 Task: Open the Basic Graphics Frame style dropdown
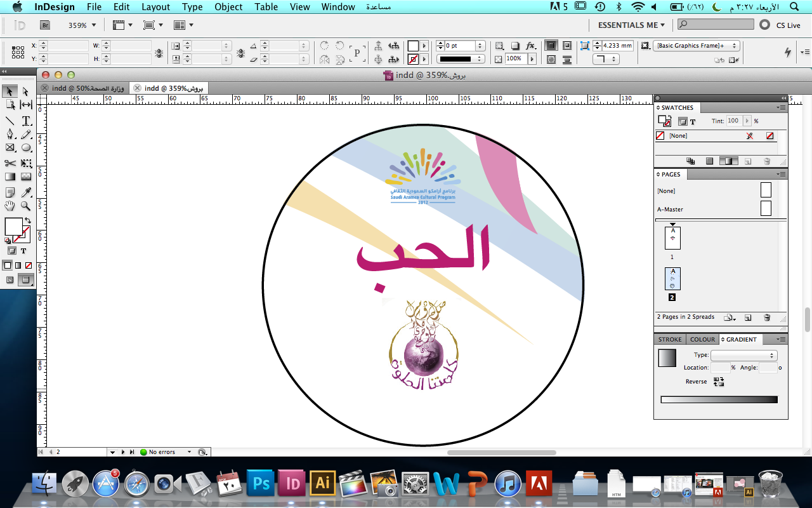(697, 46)
